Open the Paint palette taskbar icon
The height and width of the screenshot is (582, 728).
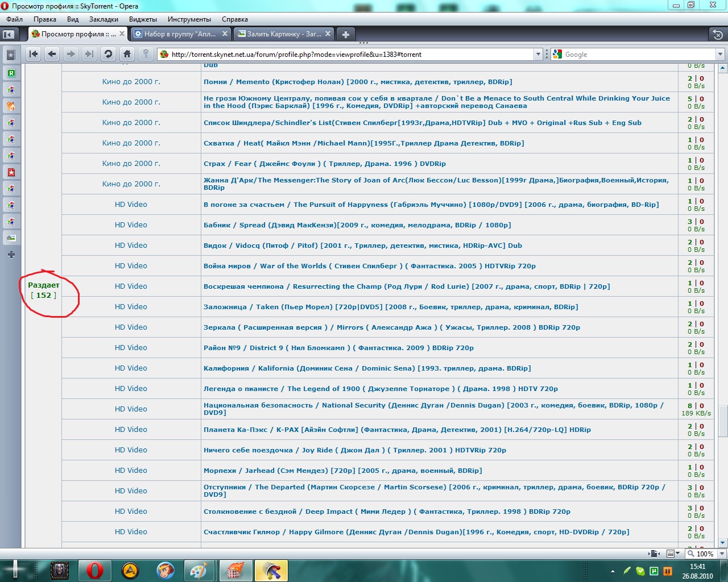click(x=198, y=570)
